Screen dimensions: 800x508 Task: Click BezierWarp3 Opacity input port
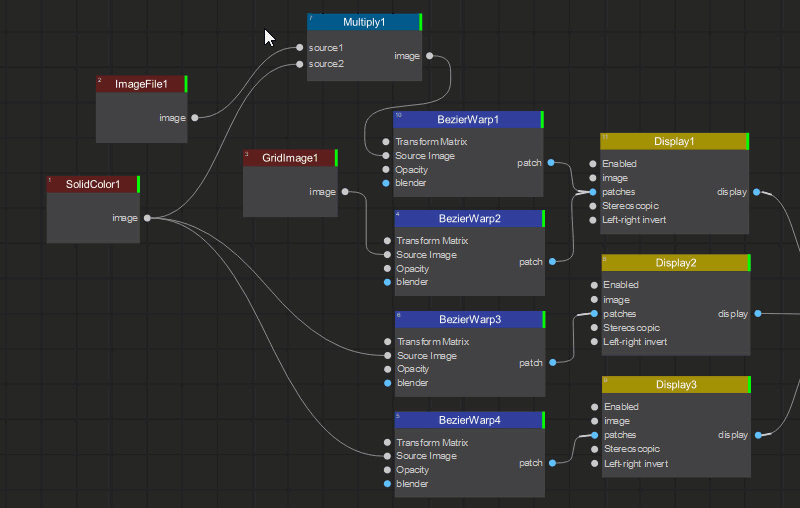[388, 369]
